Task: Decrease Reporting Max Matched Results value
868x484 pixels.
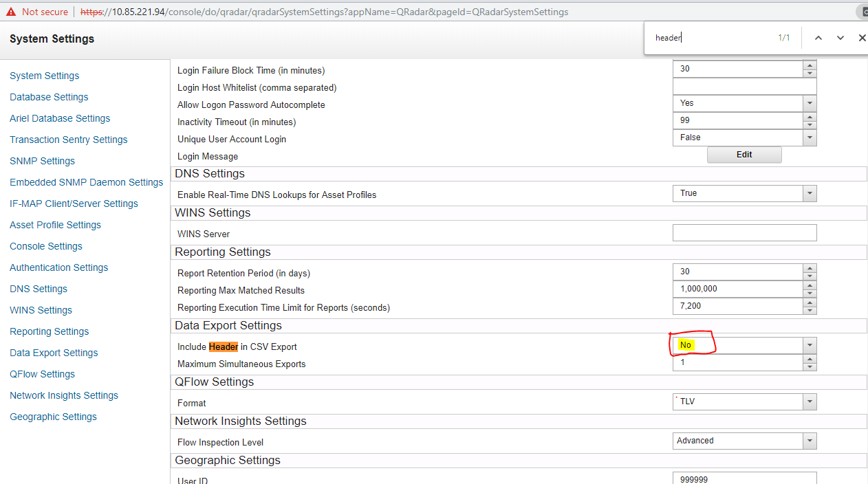Action: coord(810,294)
